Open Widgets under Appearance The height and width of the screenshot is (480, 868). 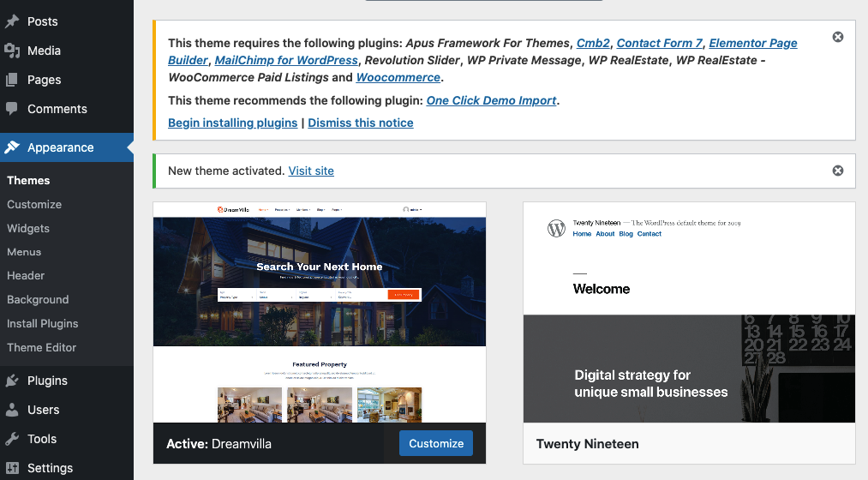pyautogui.click(x=28, y=228)
